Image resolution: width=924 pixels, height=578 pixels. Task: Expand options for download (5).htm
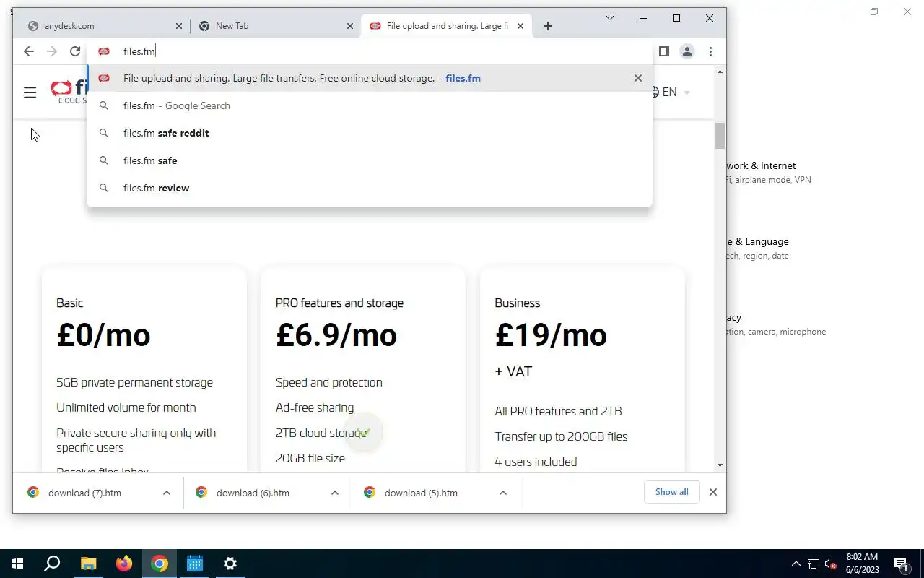(503, 493)
